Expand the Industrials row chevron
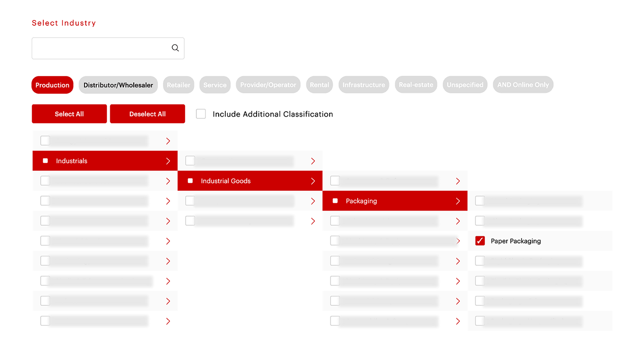The width and height of the screenshot is (644, 362). point(168,161)
